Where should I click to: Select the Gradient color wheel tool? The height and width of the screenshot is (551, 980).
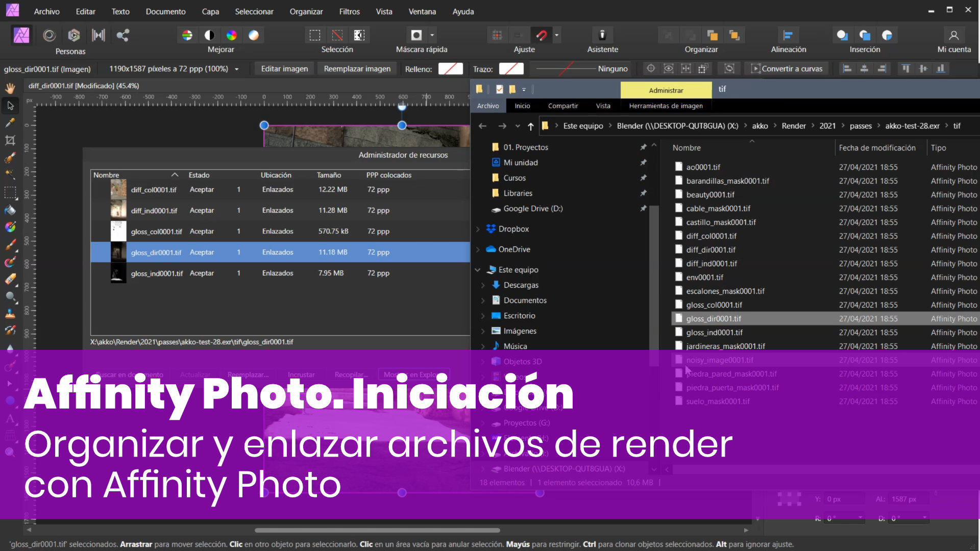pos(10,227)
